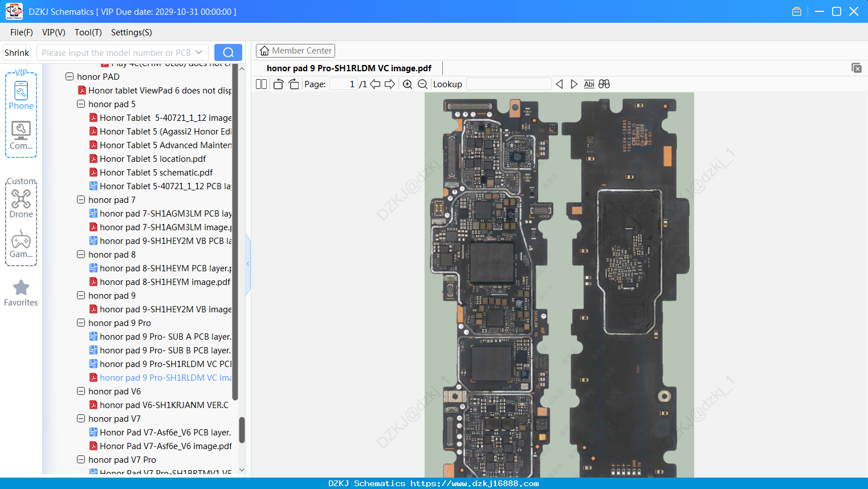Viewport: 868px width, 489px height.
Task: Close the PDF tab panel icon
Action: click(856, 68)
